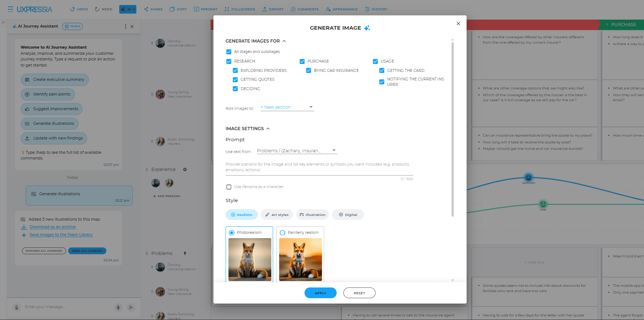
Task: Enable Use Persona as a character
Action: tap(229, 187)
